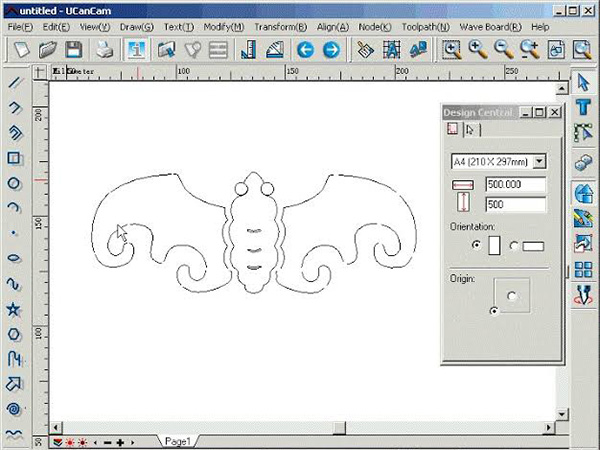Click the remove page minus button
The height and width of the screenshot is (450, 600).
108,443
